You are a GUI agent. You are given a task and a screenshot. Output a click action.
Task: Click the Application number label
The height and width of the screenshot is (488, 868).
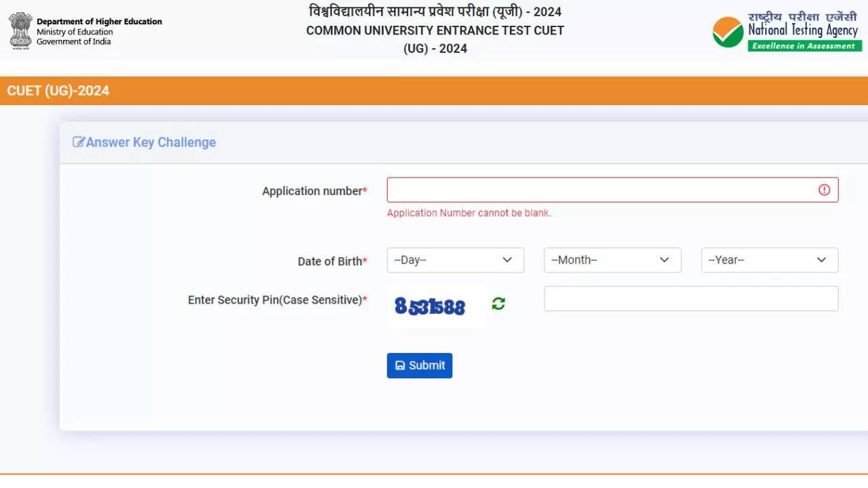tap(313, 191)
